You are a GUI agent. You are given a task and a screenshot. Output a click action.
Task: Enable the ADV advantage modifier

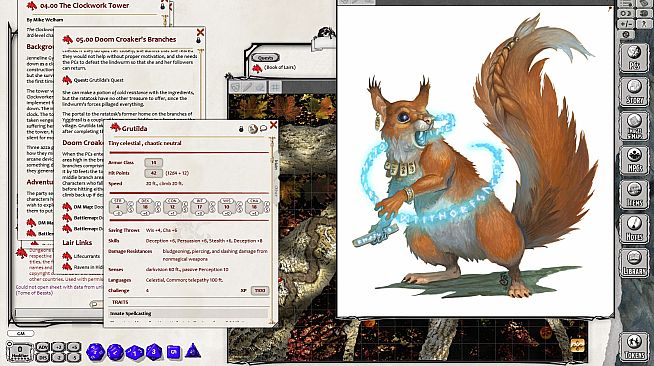[x=43, y=347]
